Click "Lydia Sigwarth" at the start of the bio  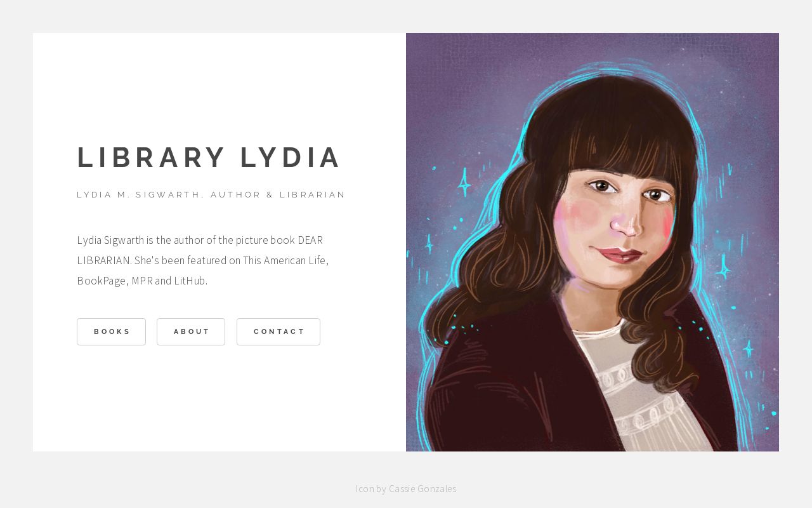(110, 240)
